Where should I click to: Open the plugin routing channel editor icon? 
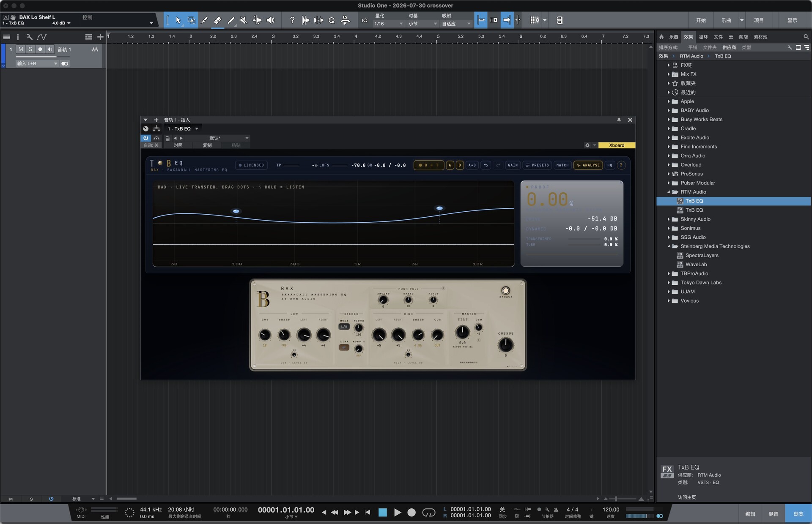156,128
